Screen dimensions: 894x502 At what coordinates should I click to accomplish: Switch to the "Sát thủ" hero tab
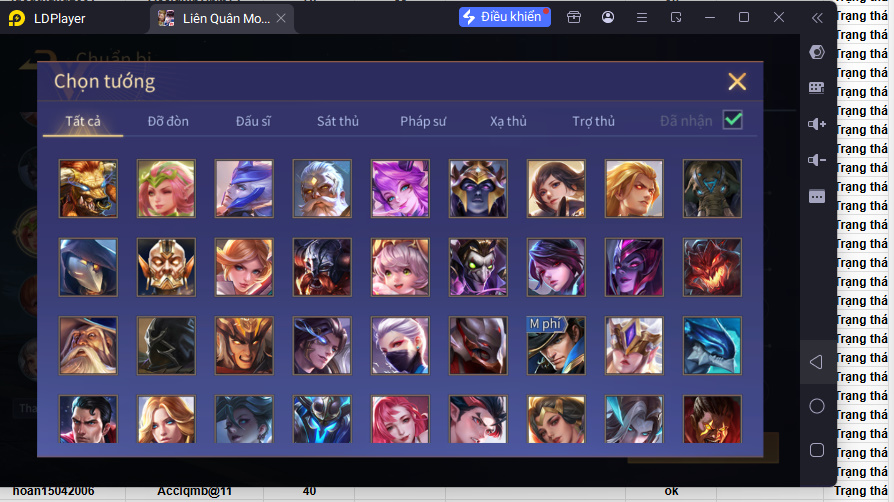337,121
